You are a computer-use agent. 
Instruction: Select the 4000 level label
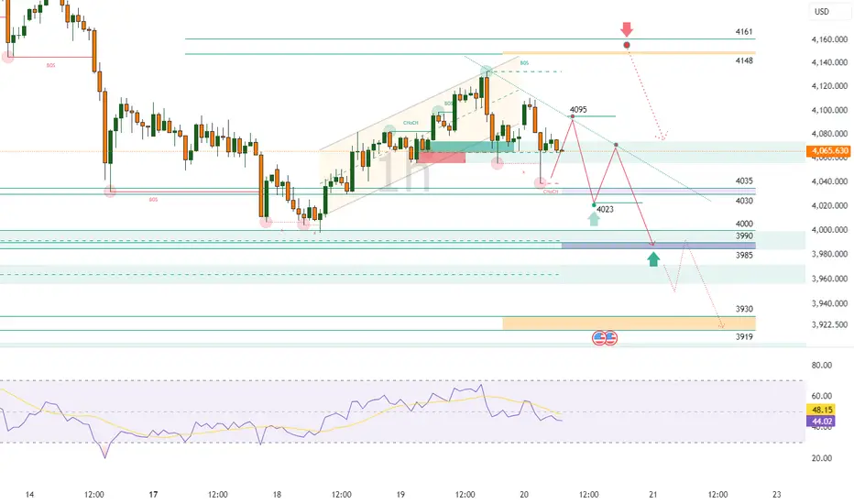pyautogui.click(x=744, y=224)
